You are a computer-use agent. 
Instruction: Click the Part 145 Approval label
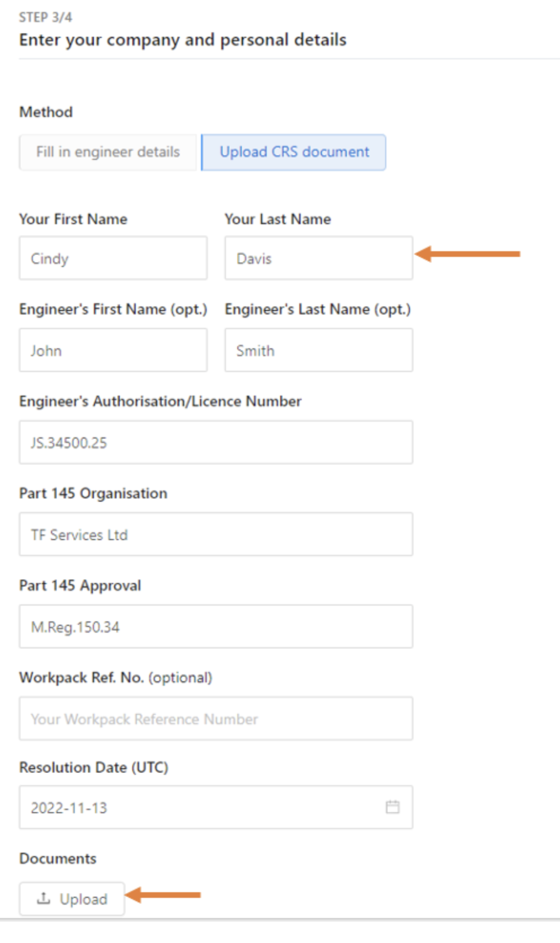point(80,585)
